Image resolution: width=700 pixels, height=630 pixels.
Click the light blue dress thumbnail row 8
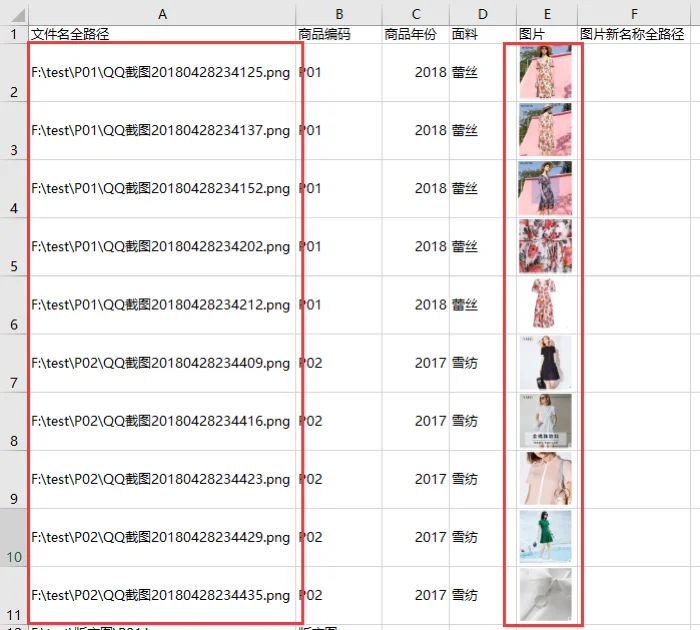tap(545, 421)
